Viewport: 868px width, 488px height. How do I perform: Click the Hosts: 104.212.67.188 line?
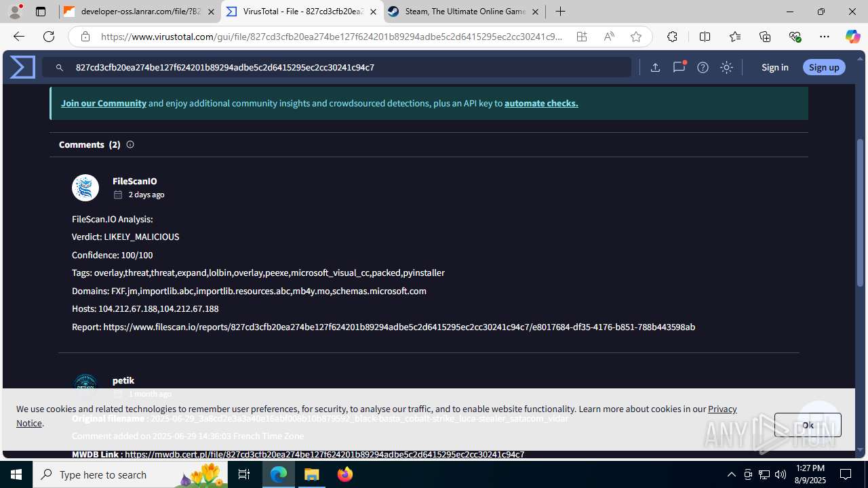145,308
